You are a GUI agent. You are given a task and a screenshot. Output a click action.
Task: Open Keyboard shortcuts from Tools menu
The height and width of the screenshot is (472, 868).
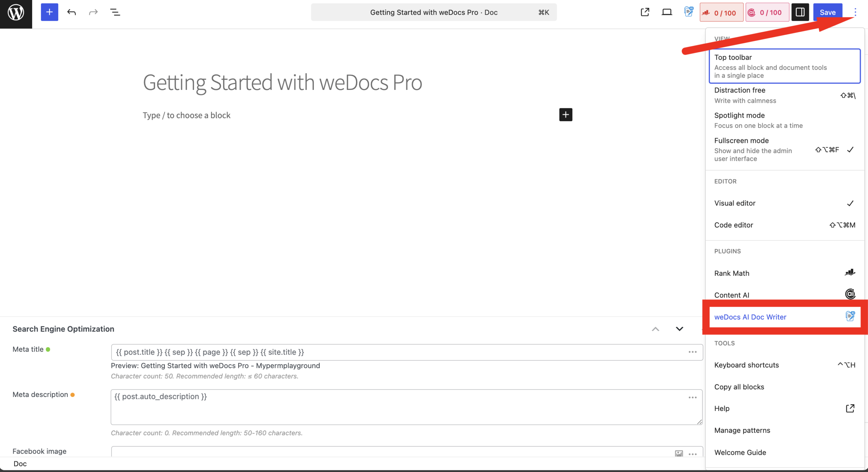point(747,365)
